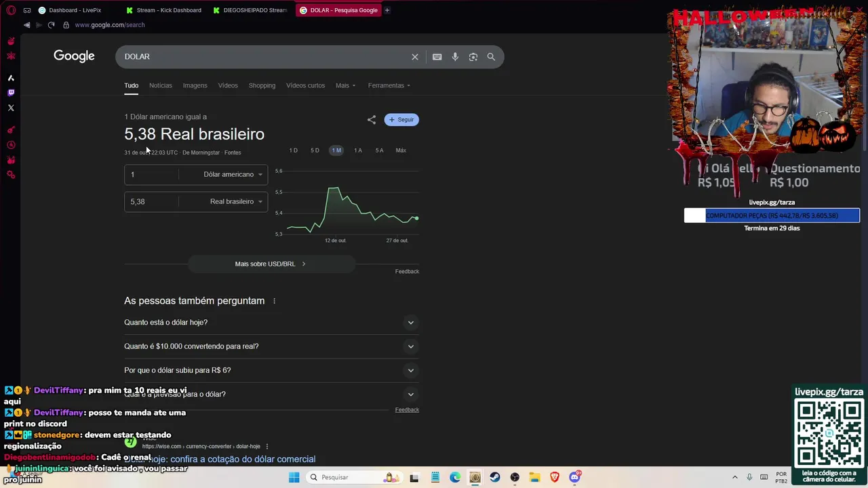This screenshot has width=868, height=488.
Task: Start voice search with the microphone
Action: point(455,57)
